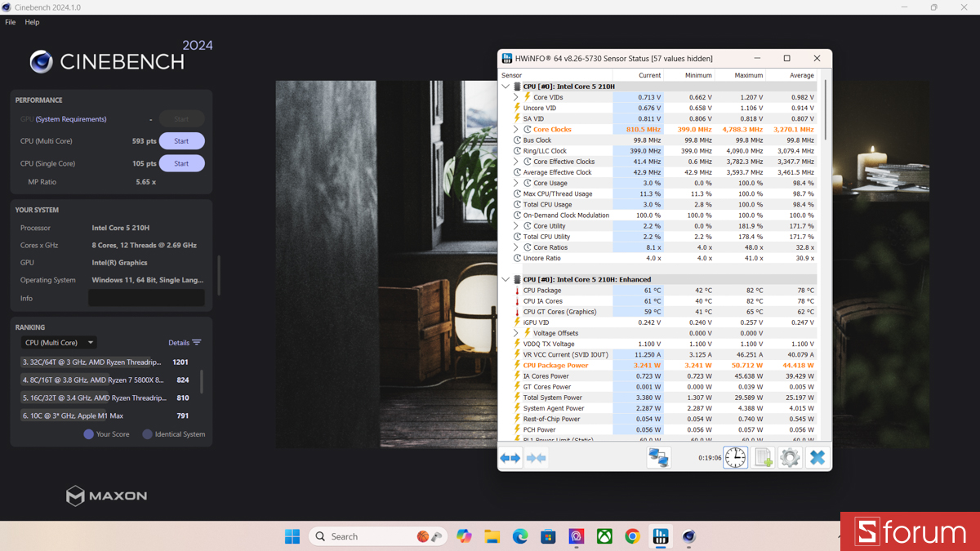Expand value columns with the outward-arrows icon
Screen dimensions: 980x551
click(x=510, y=458)
